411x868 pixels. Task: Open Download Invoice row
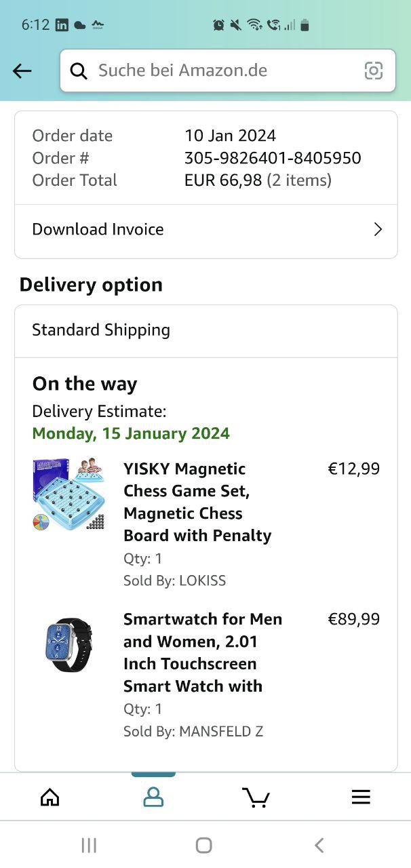(203, 230)
